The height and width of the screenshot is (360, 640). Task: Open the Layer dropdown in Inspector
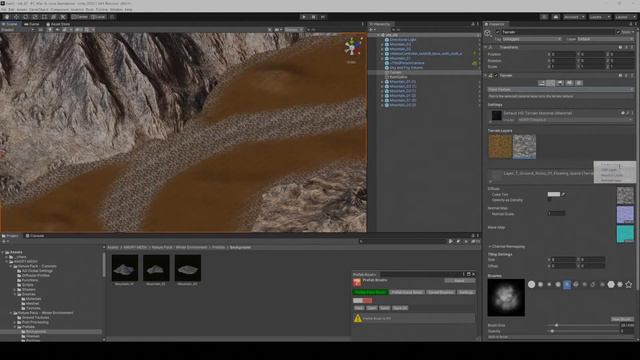coord(605,39)
